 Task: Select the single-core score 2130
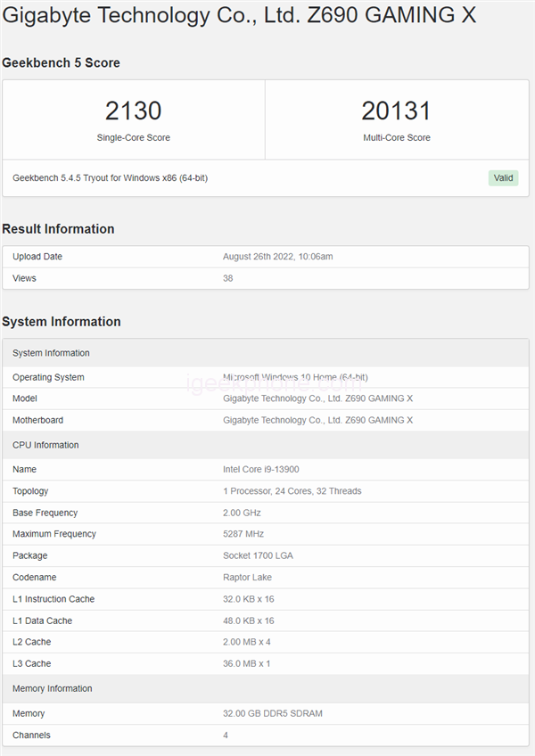click(134, 111)
